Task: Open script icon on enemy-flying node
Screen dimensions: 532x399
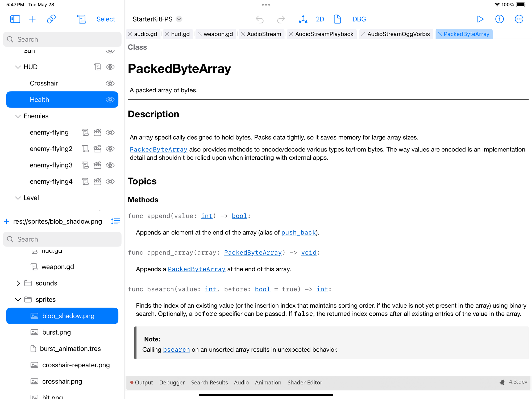Action: [x=85, y=132]
